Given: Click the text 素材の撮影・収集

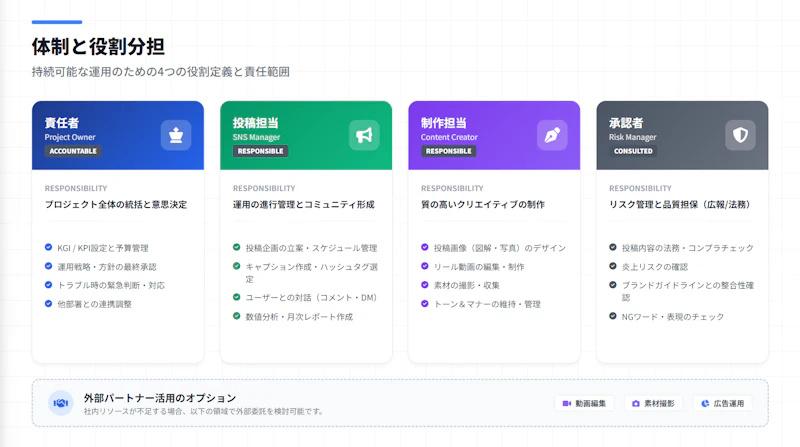Looking at the screenshot, I should click(466, 285).
